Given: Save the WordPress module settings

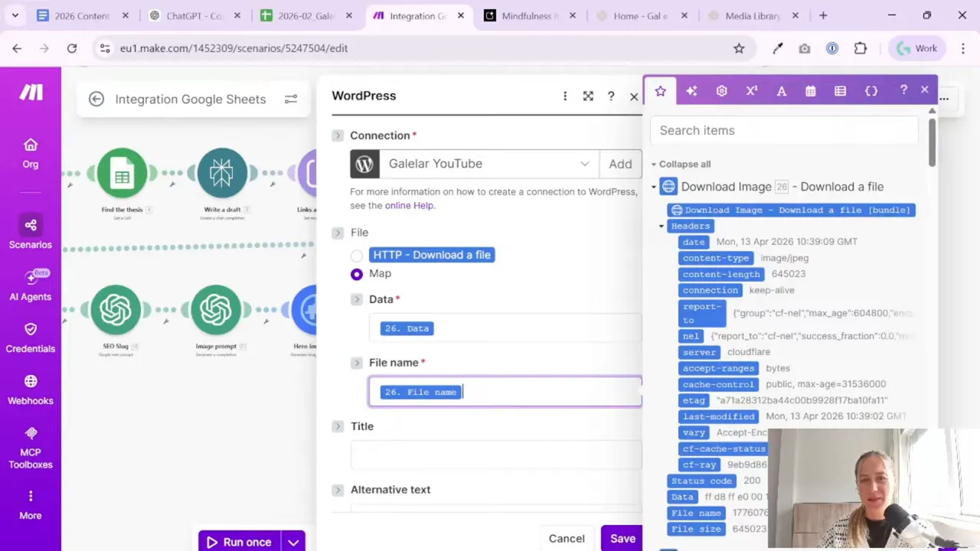Looking at the screenshot, I should point(622,538).
